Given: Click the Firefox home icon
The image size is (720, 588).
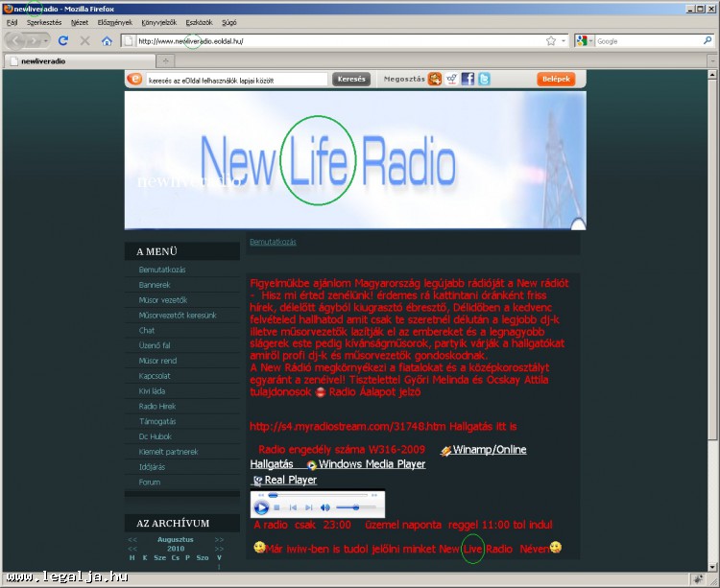Looking at the screenshot, I should click(107, 41).
